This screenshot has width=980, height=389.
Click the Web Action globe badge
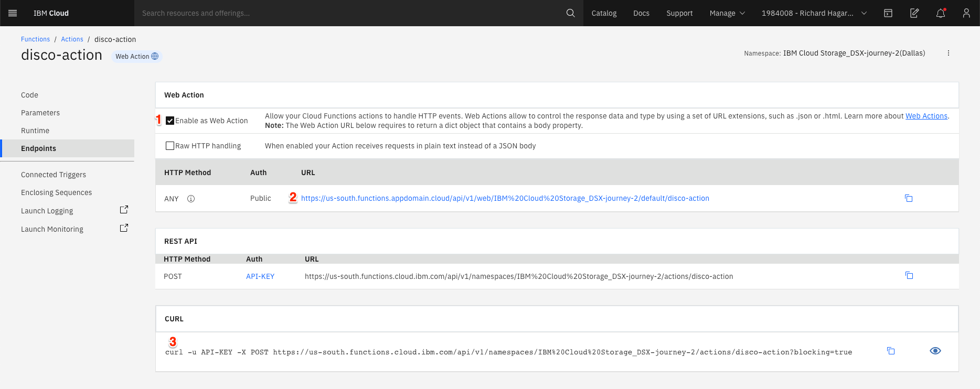tap(137, 56)
